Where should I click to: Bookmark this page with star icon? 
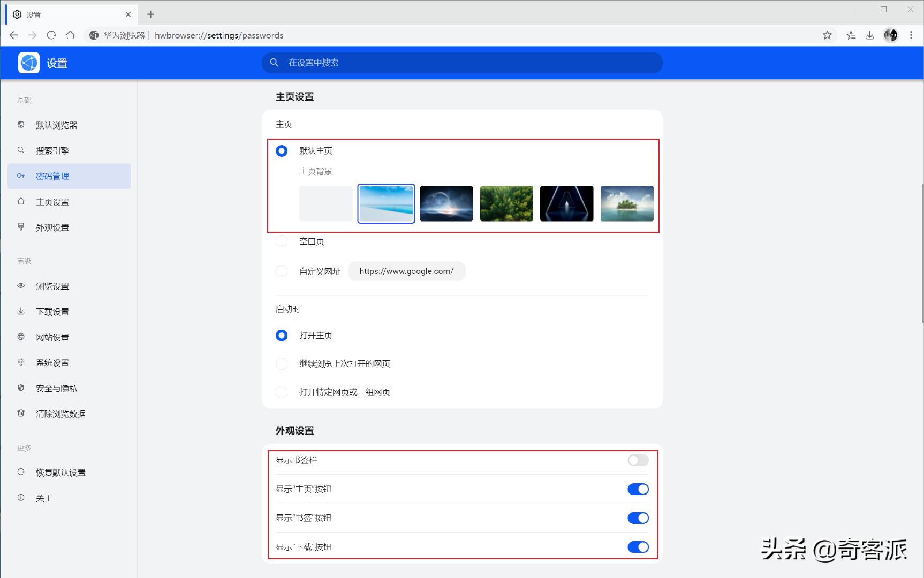827,35
